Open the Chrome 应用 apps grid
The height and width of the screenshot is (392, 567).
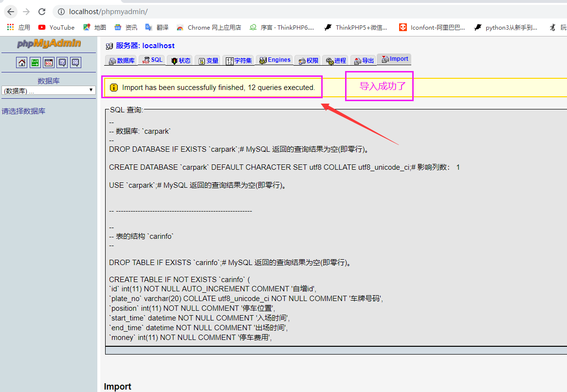(10, 27)
